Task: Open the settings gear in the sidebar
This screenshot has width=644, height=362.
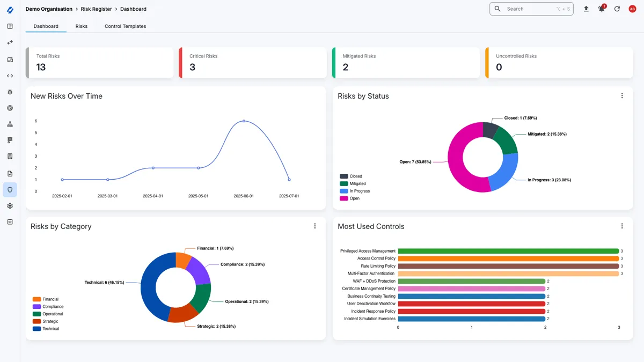Action: [10, 205]
